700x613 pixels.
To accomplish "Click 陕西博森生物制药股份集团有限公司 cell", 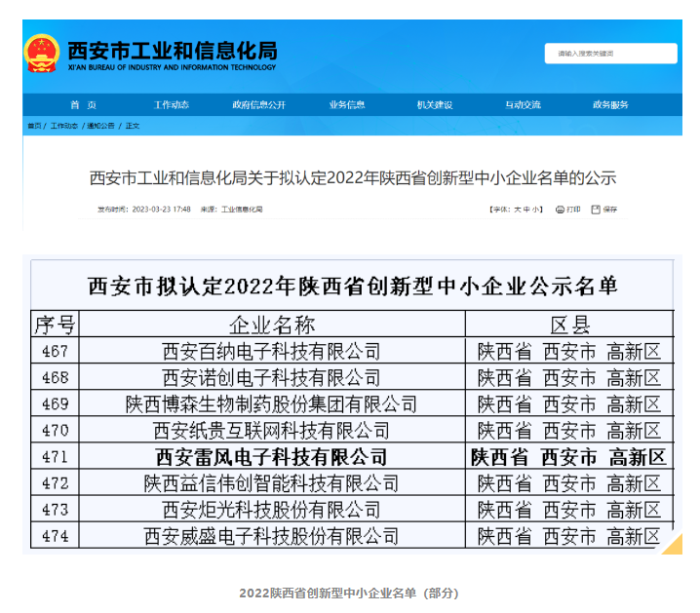I will 271,403.
